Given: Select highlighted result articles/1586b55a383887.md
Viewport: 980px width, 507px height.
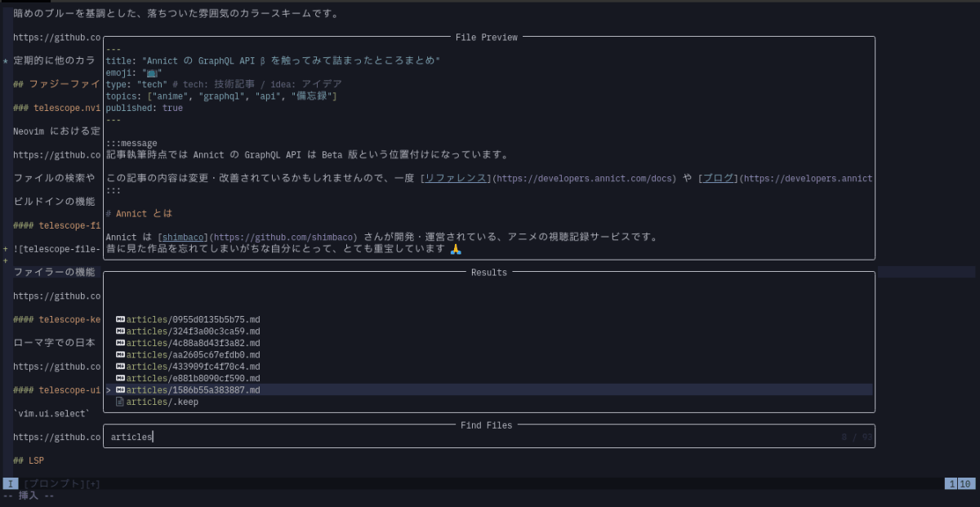Looking at the screenshot, I should pyautogui.click(x=488, y=390).
